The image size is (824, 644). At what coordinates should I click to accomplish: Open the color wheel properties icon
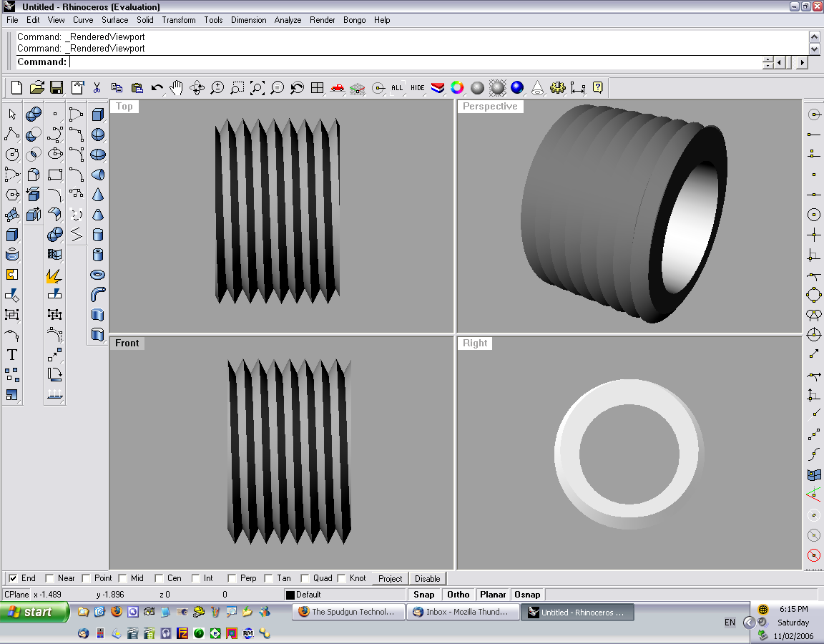tap(457, 88)
